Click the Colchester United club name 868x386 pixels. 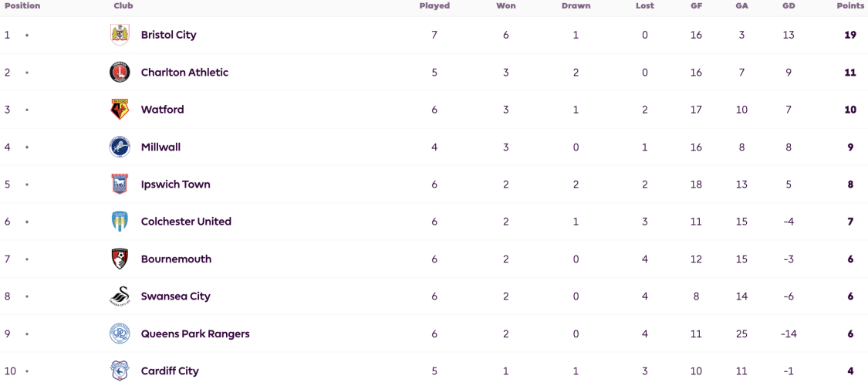point(186,222)
